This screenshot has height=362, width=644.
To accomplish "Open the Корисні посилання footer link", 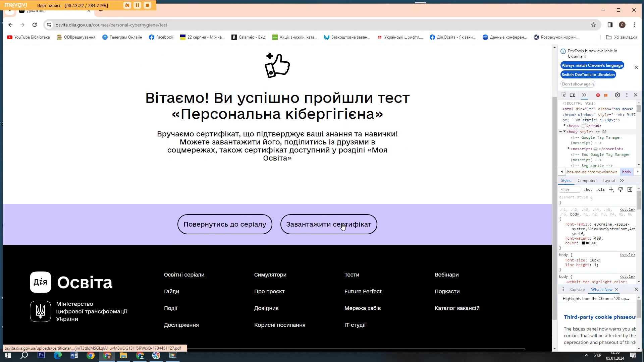I will coord(280,325).
